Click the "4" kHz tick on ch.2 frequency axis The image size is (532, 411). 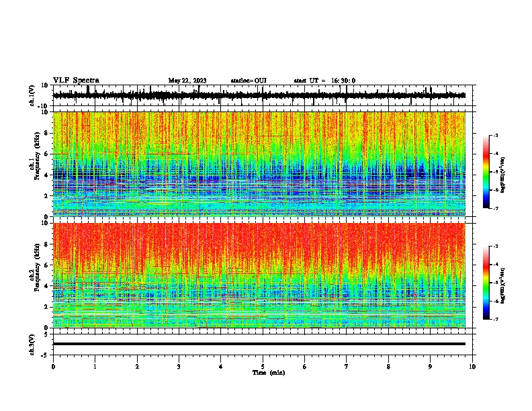click(47, 286)
